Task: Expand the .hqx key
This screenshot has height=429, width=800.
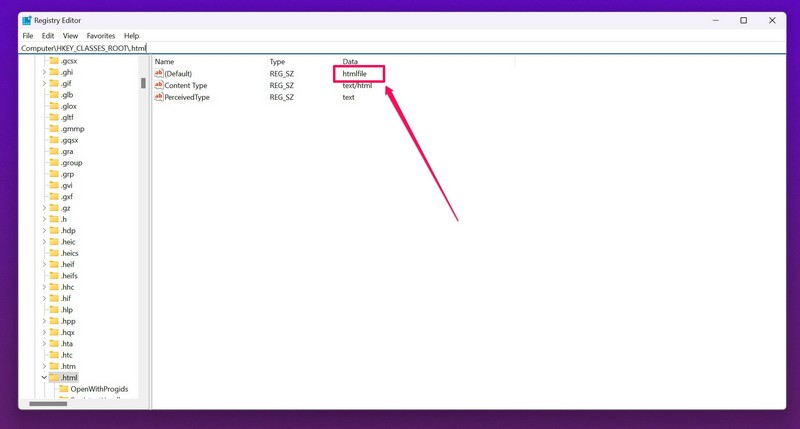Action: point(44,332)
